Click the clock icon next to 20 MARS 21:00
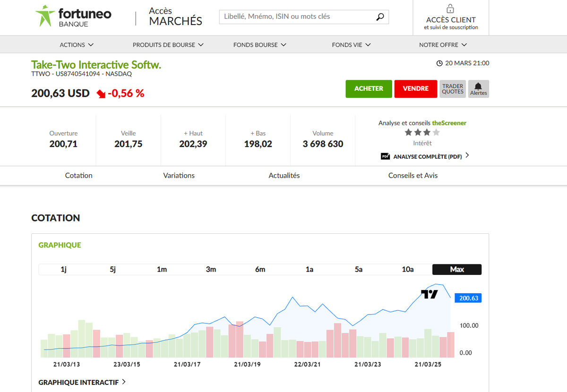 [439, 63]
